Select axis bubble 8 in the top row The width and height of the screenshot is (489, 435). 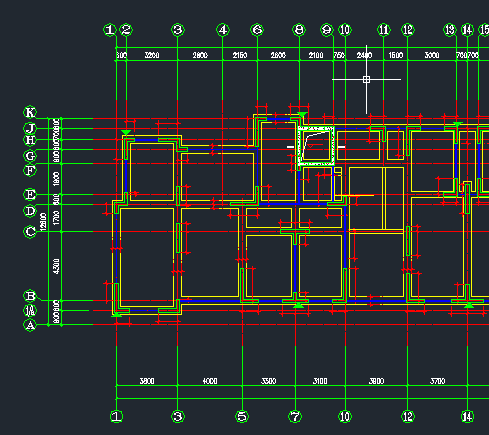tap(299, 30)
